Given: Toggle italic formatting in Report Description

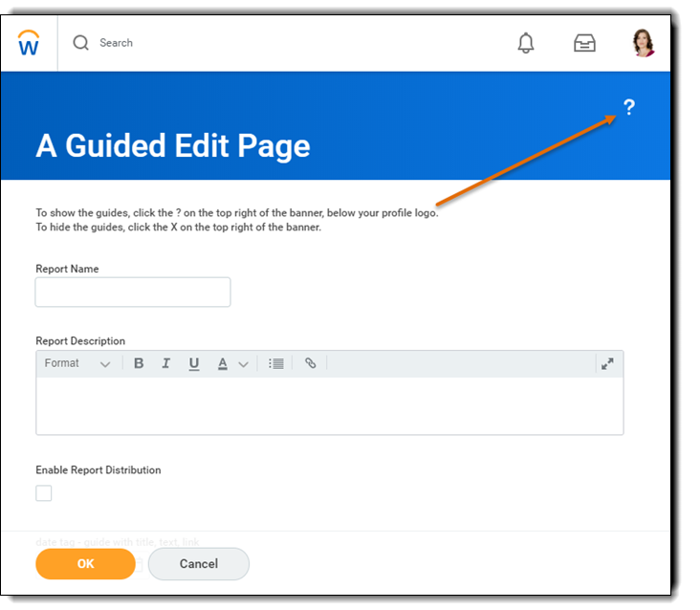Looking at the screenshot, I should (165, 363).
